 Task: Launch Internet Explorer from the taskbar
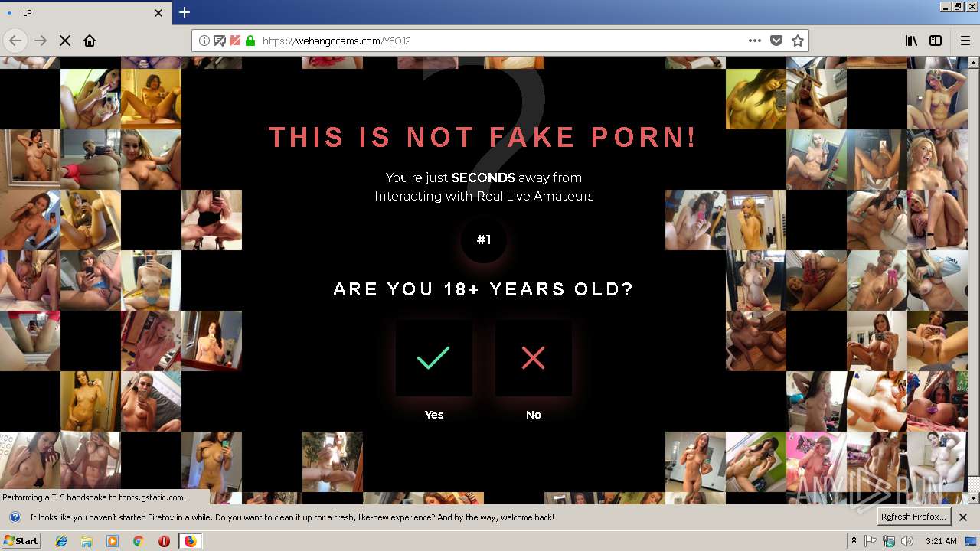tap(61, 541)
